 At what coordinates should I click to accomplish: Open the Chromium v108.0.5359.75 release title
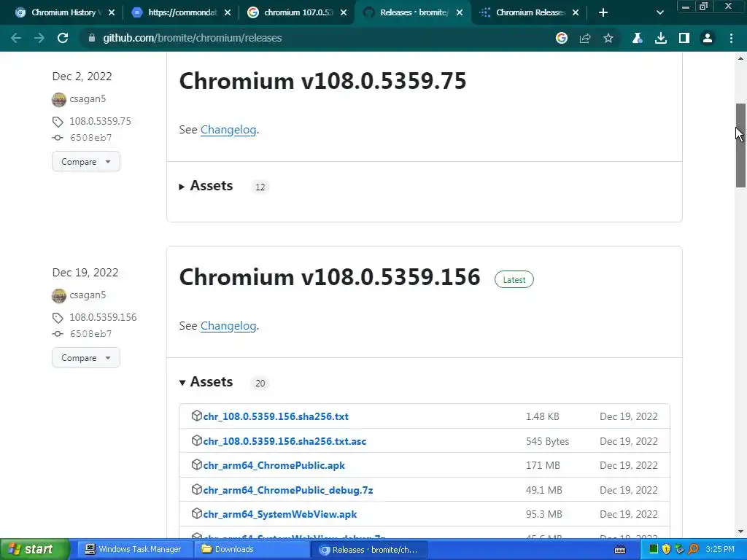click(322, 80)
